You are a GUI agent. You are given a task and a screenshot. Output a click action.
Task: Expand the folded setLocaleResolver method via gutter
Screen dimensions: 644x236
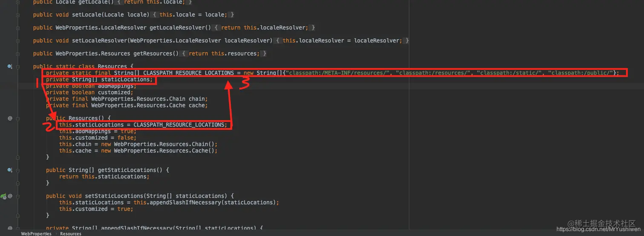tap(18, 41)
